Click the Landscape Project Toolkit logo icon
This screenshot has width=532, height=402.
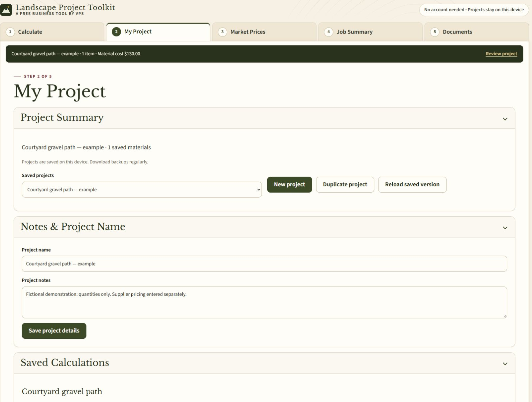[x=6, y=10]
